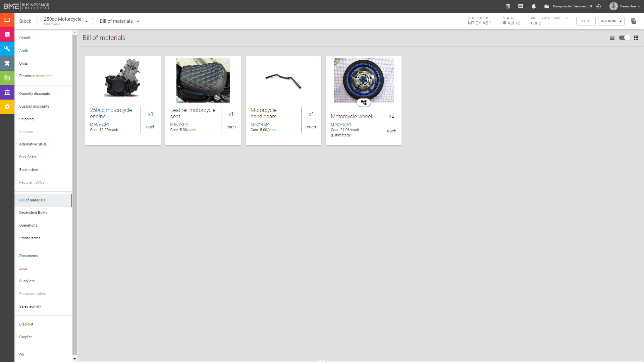Image resolution: width=644 pixels, height=362 pixels.
Task: Open notifications via the bell icon
Action: coord(533,6)
